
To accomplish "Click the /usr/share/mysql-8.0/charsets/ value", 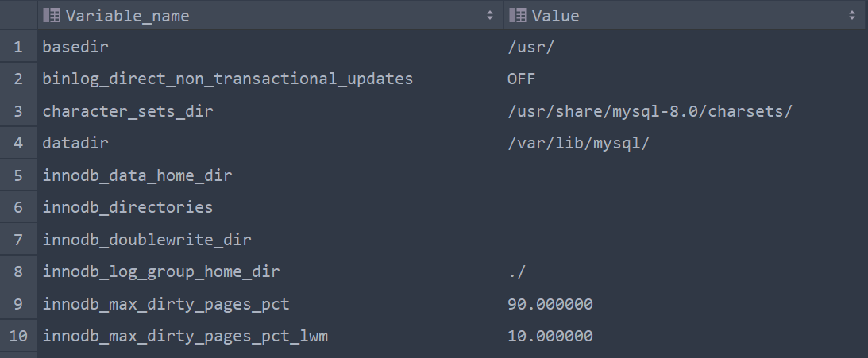I will 650,111.
